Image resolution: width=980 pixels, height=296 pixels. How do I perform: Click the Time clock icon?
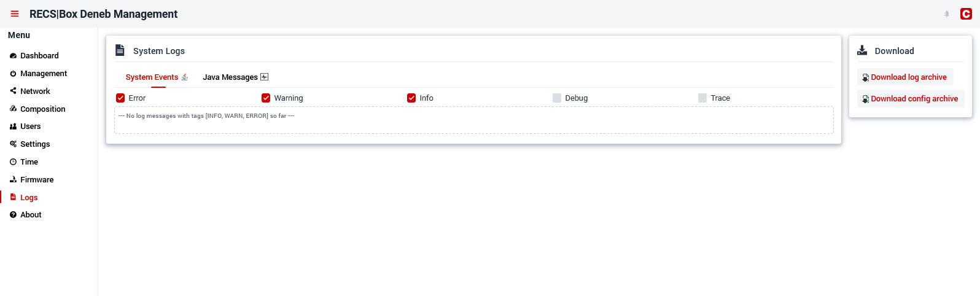(x=13, y=162)
